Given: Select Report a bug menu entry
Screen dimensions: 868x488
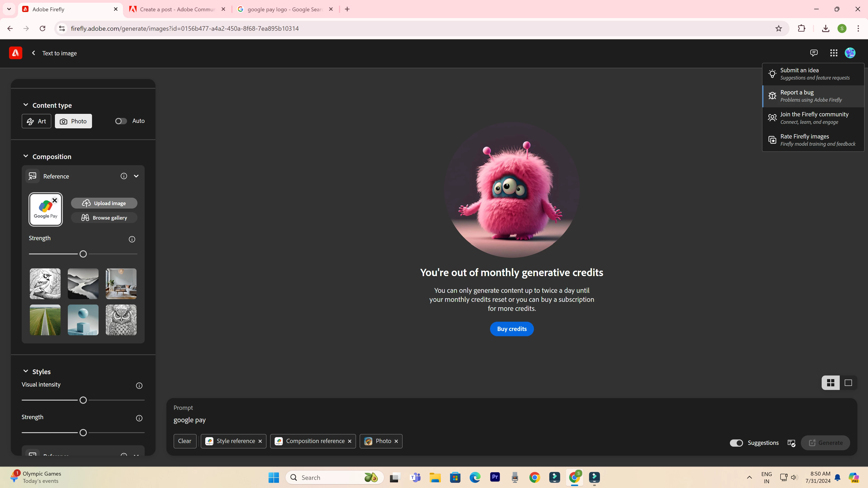Looking at the screenshot, I should tap(813, 96).
